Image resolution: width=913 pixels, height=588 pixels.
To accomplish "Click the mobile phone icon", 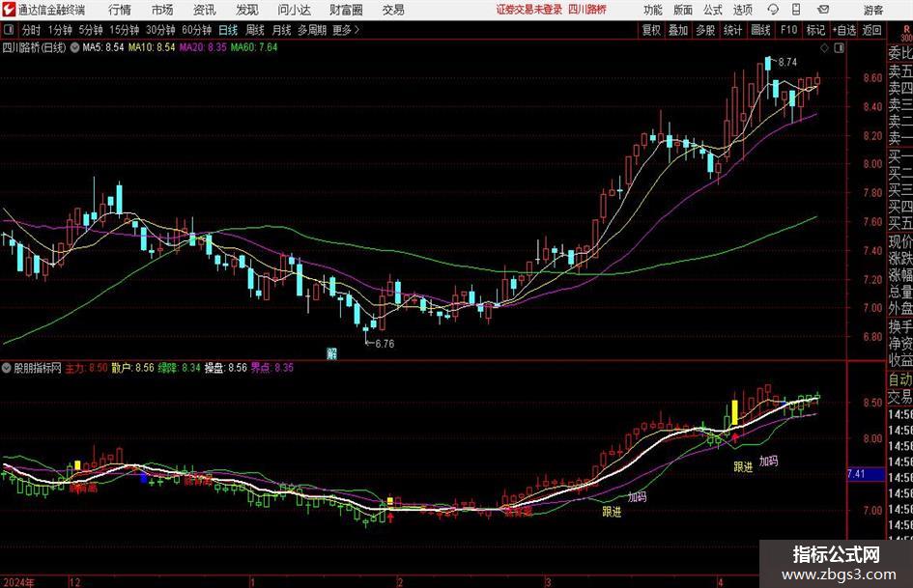I will point(796,10).
